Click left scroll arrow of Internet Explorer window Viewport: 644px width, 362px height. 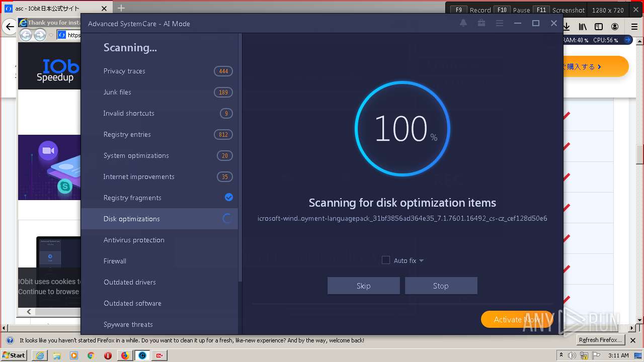tap(29, 312)
